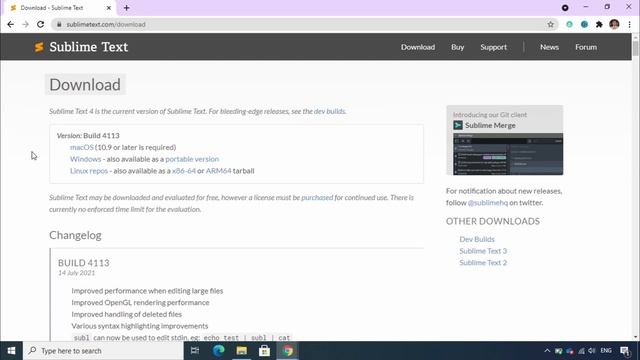Image resolution: width=640 pixels, height=360 pixels.
Task: Click the blue extension icon next to the puzzle piece
Action: [x=584, y=24]
